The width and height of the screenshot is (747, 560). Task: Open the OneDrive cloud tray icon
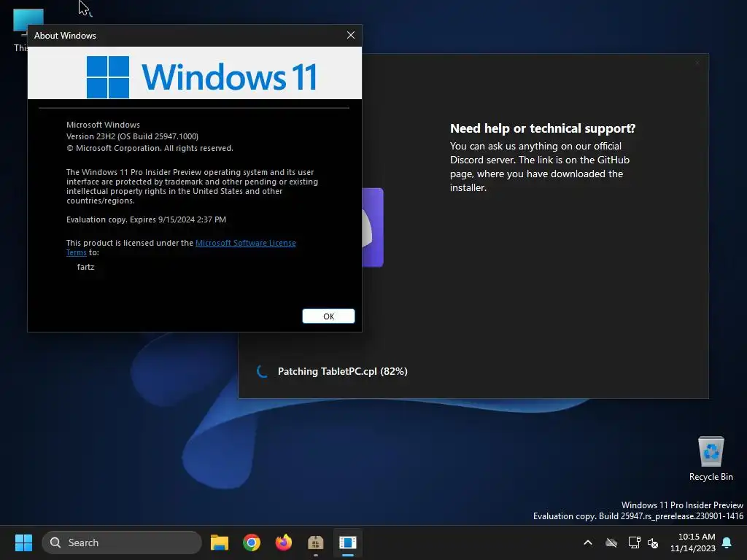click(x=611, y=542)
